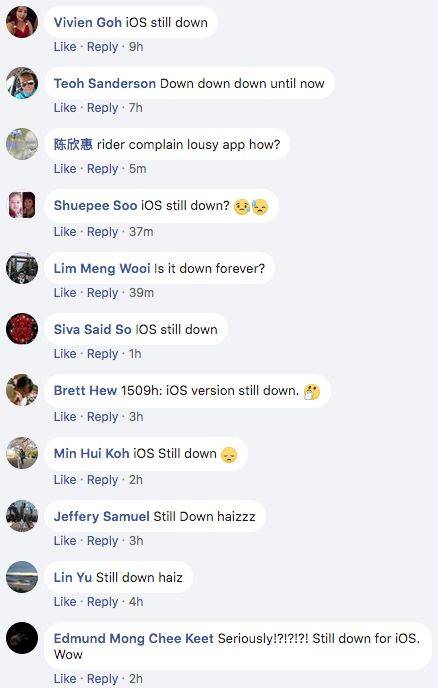
Task: Reply to Brett Hew's comment
Action: pyautogui.click(x=103, y=416)
